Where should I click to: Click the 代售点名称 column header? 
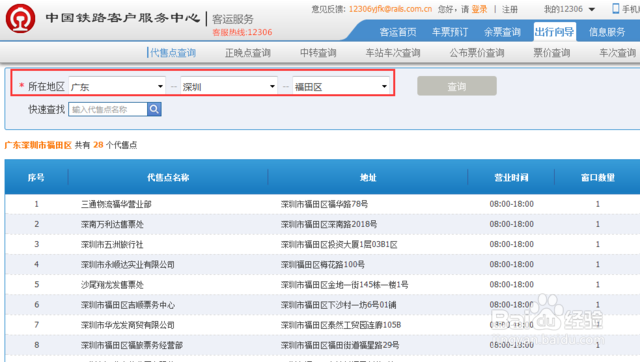click(168, 178)
